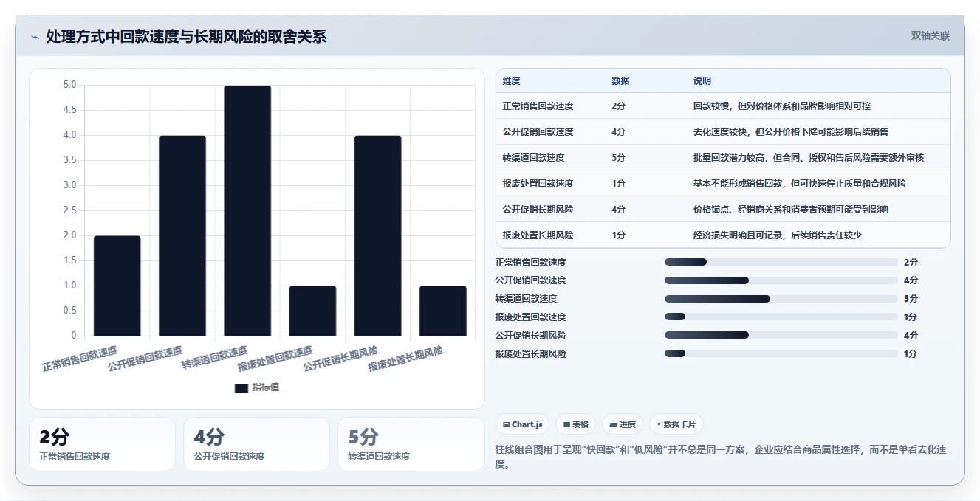Click the 说明 table column header

click(702, 81)
